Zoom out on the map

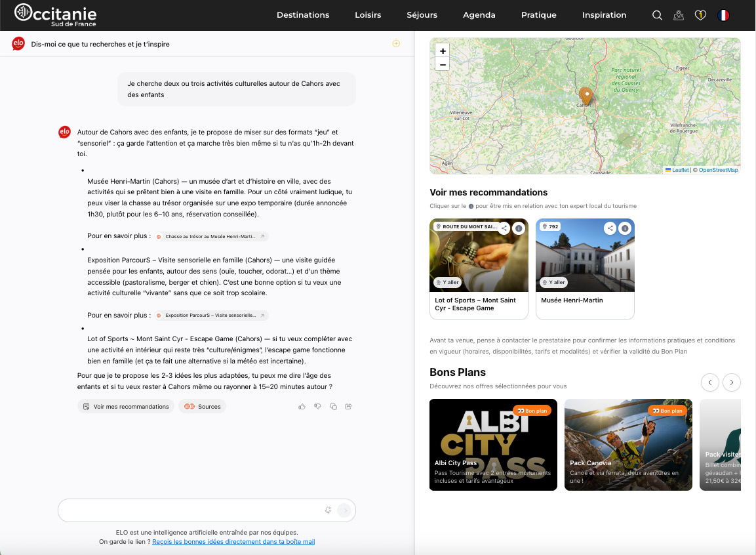pos(442,64)
